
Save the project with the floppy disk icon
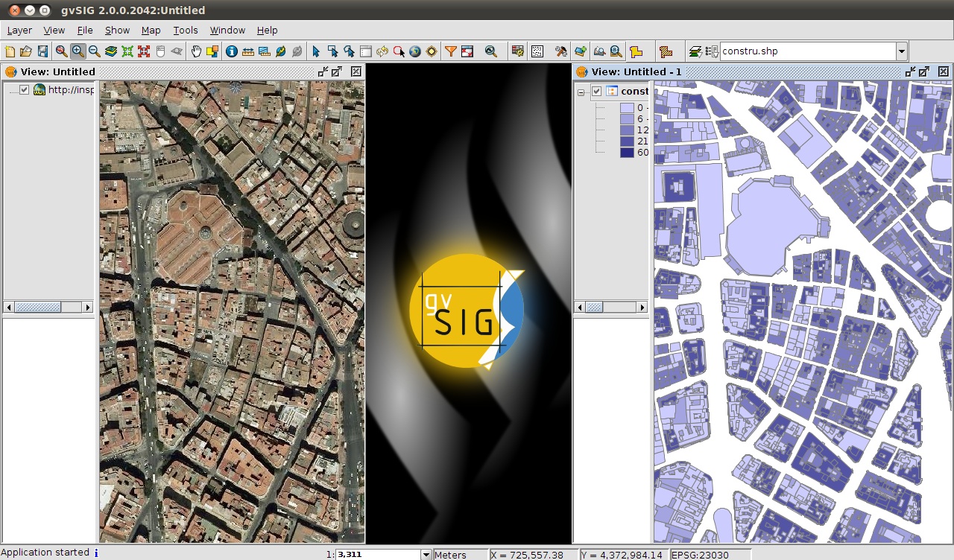(x=42, y=51)
